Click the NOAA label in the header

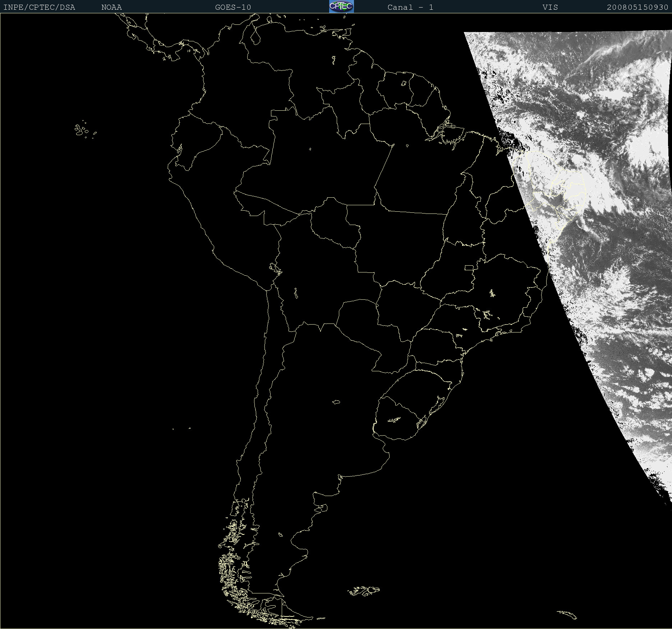(x=111, y=7)
